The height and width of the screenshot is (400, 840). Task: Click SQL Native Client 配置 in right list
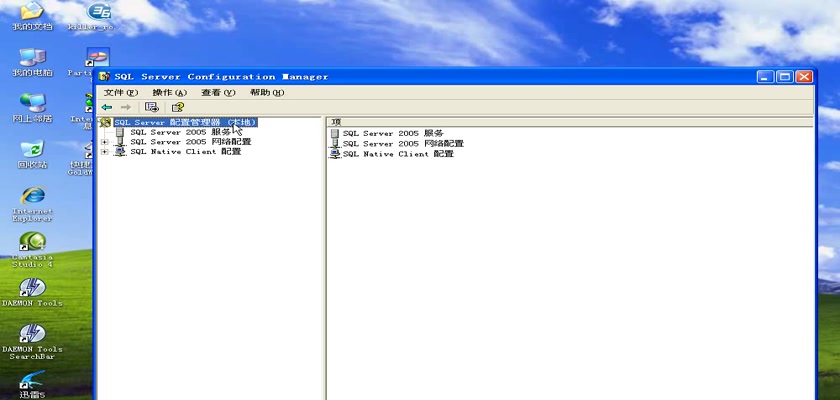[x=398, y=154]
